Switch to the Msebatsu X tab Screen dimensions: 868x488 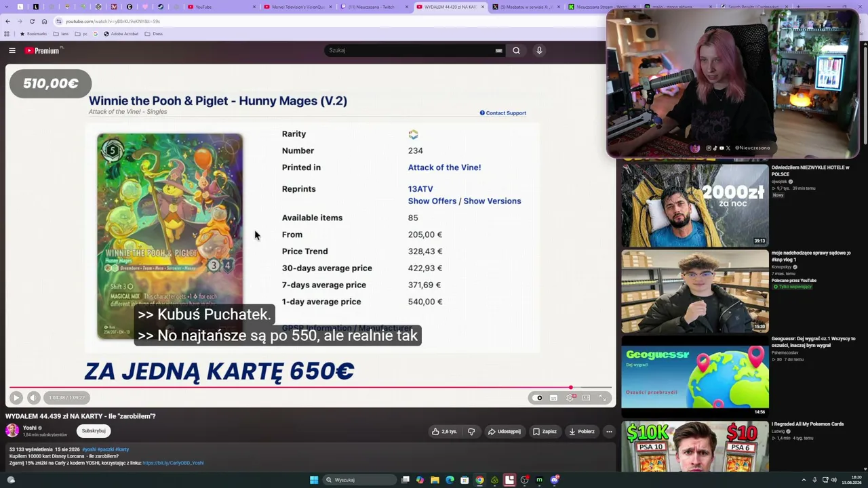click(x=527, y=7)
